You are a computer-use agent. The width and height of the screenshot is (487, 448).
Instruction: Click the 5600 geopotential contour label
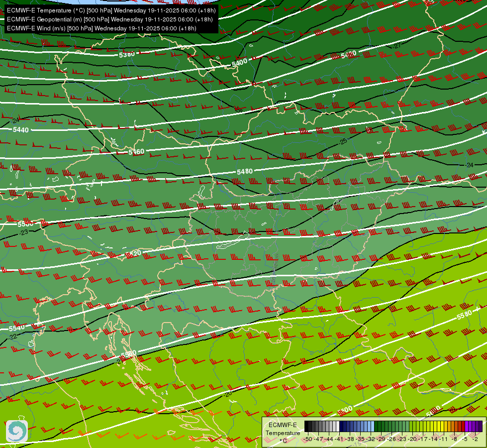pyautogui.click(x=345, y=410)
